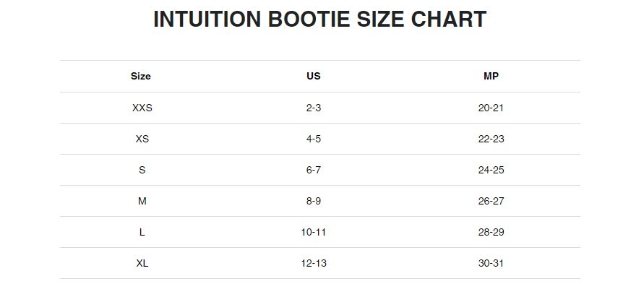The height and width of the screenshot is (297, 644).
Task: Click the US 2-3 cell
Action: coord(314,108)
